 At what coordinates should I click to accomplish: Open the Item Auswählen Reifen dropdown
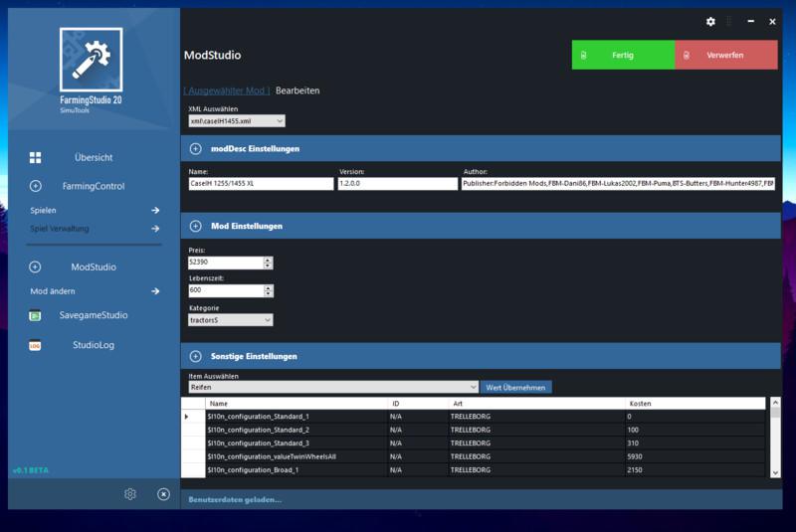pos(333,387)
